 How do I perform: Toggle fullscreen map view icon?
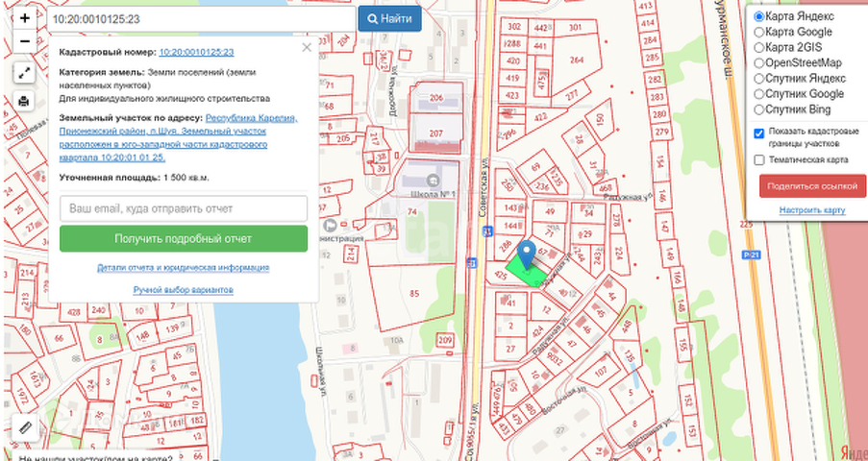click(x=24, y=73)
